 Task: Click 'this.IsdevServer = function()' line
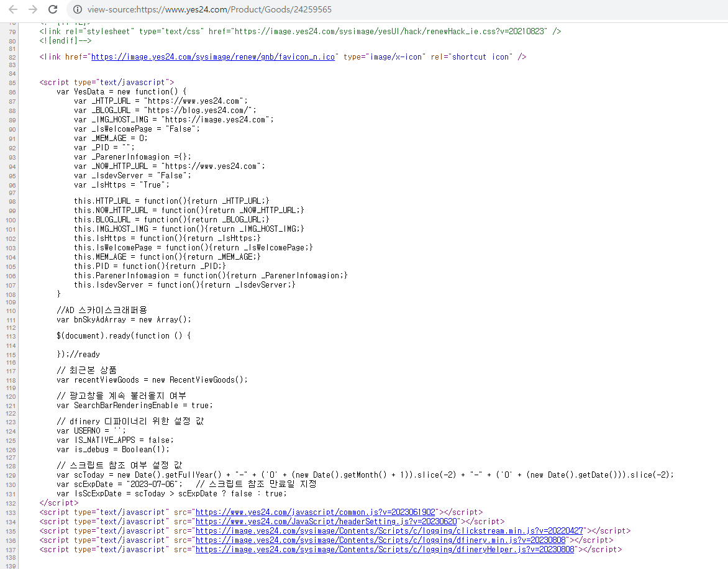click(184, 284)
